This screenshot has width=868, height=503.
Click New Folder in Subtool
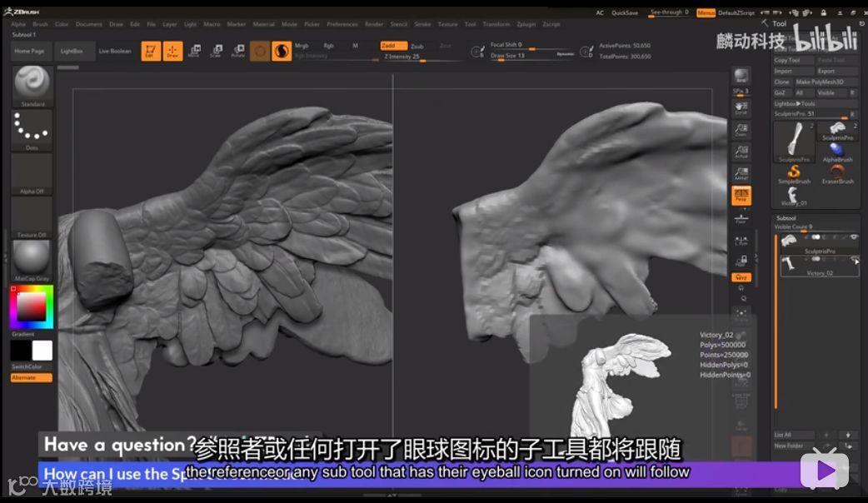click(x=794, y=446)
